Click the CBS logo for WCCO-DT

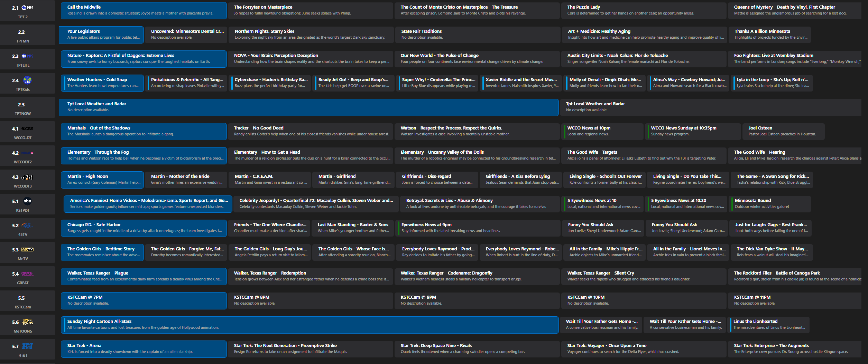tap(27, 128)
